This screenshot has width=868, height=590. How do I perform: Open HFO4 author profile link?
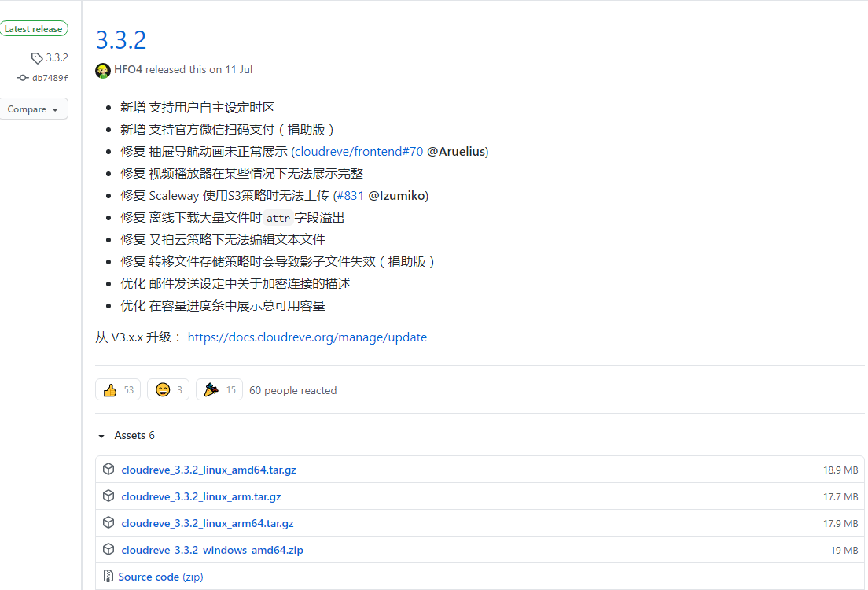128,69
